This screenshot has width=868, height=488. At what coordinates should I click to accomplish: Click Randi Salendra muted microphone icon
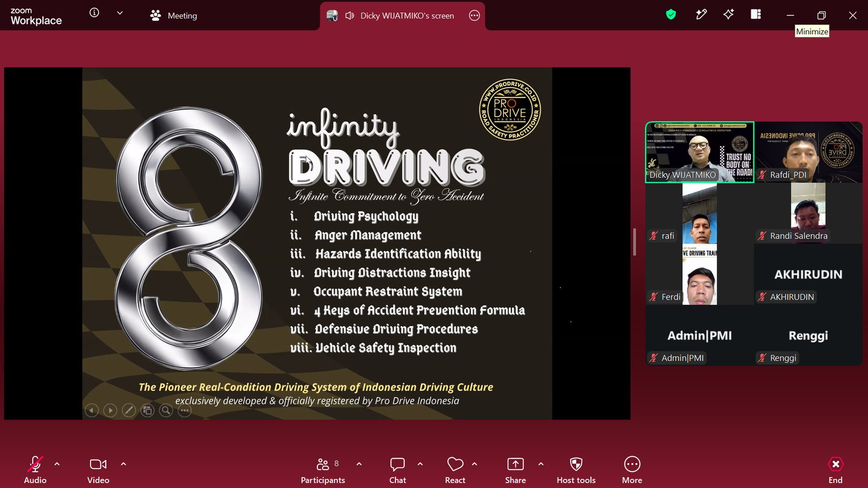coord(762,236)
